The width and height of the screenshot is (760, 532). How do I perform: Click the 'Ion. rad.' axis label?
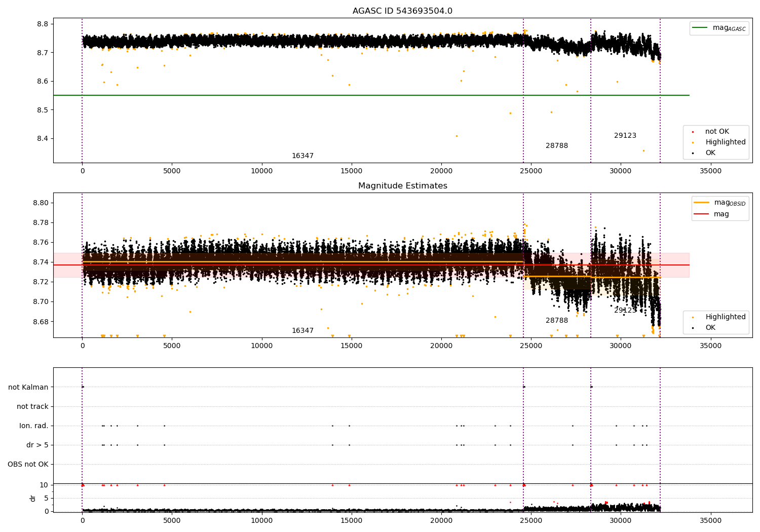coord(34,426)
